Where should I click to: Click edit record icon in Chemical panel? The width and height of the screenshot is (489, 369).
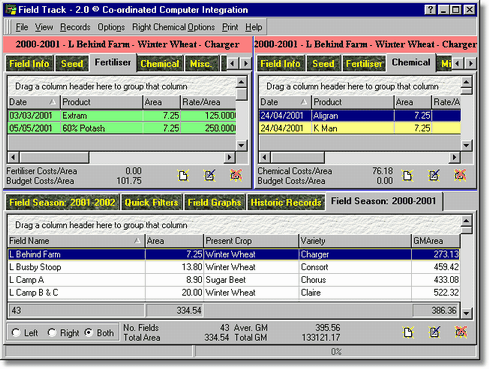click(x=434, y=175)
